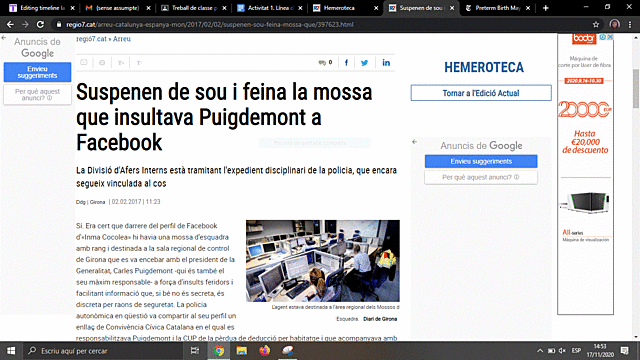Click Per què aquest anunci in right ad
The image size is (640, 360).
[x=481, y=177]
